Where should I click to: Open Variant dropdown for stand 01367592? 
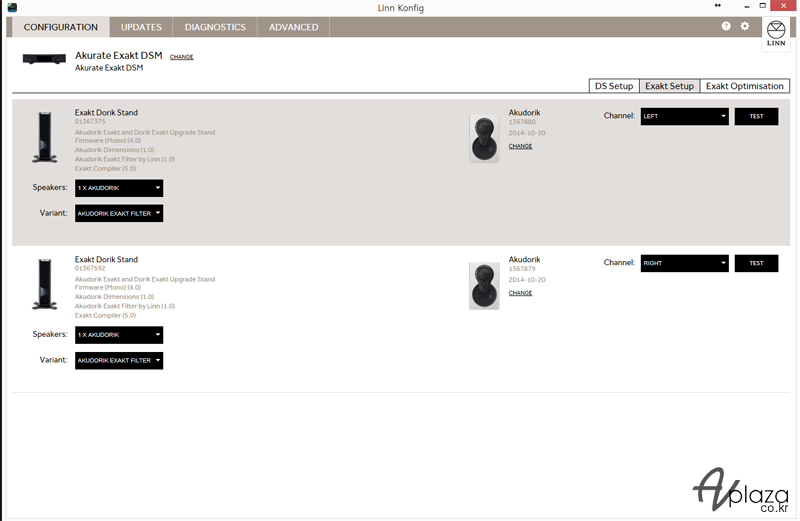119,360
